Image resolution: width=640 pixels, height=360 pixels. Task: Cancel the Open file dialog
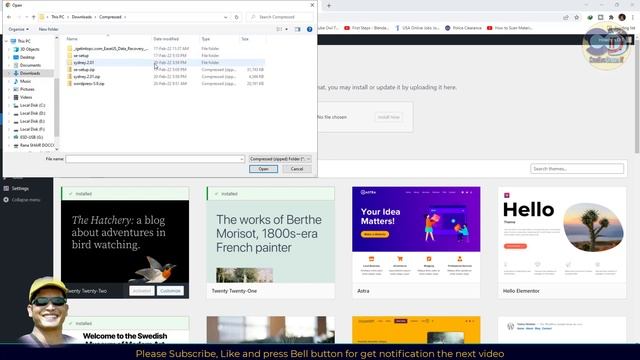pos(297,169)
